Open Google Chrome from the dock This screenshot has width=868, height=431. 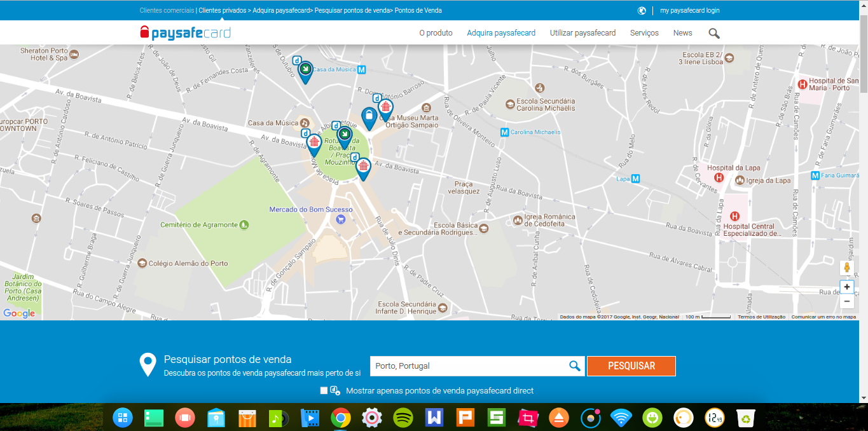click(341, 418)
